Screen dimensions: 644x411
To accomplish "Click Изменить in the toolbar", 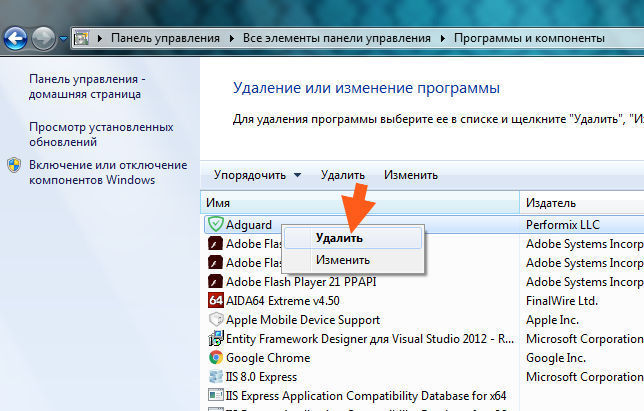I will (x=411, y=175).
